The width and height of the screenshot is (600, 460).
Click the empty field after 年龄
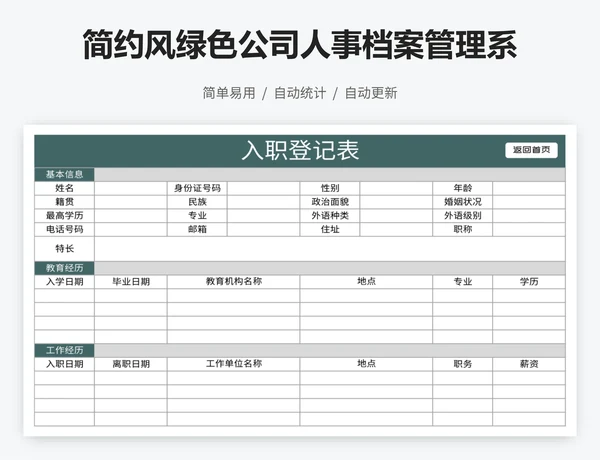(529, 188)
